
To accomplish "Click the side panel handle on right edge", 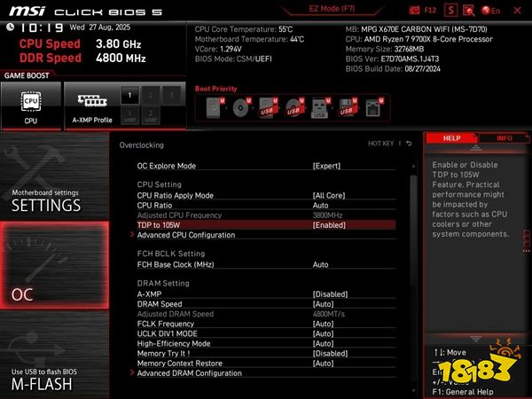I will tap(527, 241).
